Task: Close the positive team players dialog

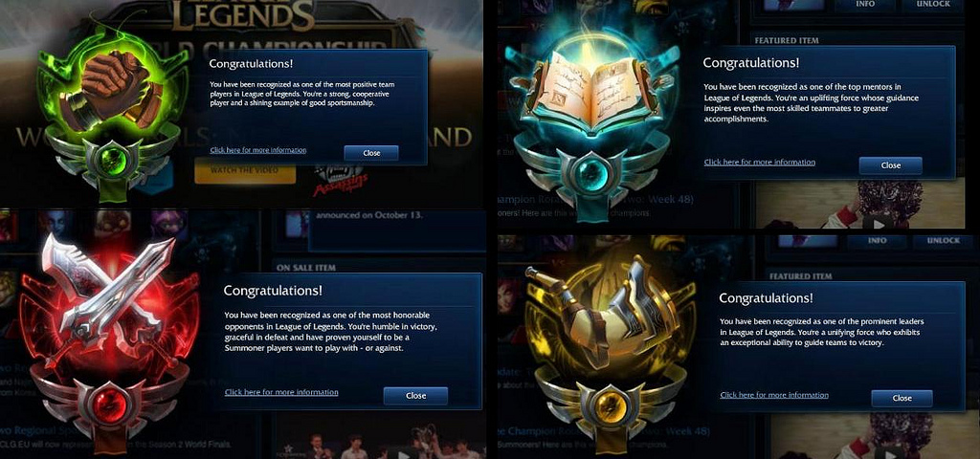Action: (x=371, y=153)
